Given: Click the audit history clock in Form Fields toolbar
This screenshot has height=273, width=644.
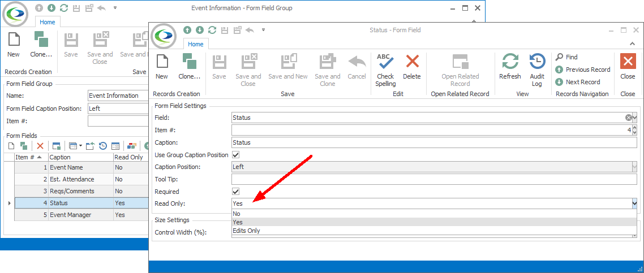Looking at the screenshot, I should pyautogui.click(x=102, y=145).
